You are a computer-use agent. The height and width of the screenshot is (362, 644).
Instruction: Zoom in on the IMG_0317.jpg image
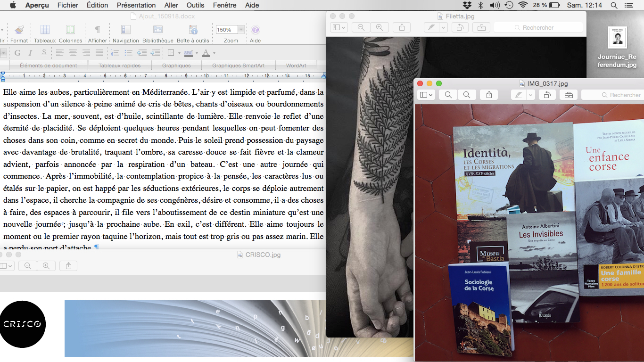coord(466,95)
